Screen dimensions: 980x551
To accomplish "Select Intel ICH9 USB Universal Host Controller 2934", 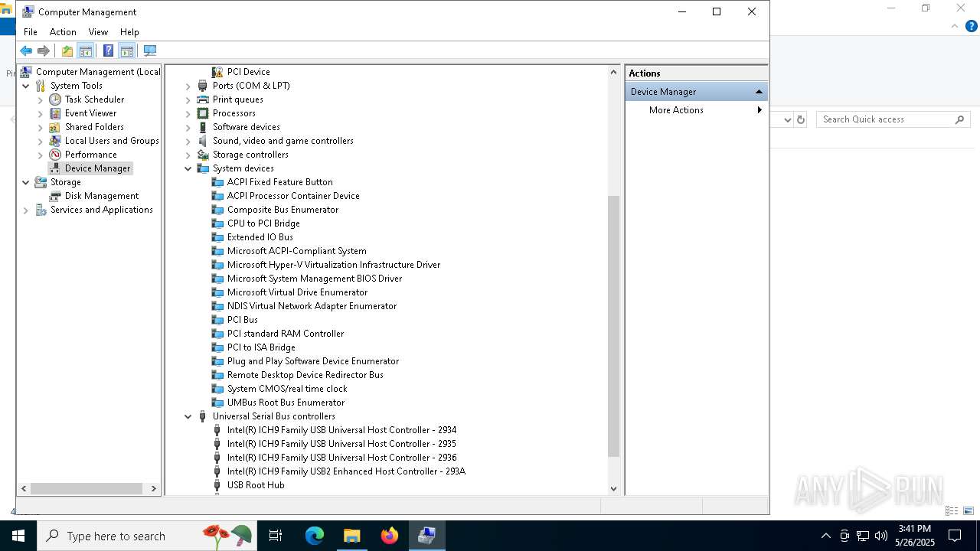I will tap(341, 430).
